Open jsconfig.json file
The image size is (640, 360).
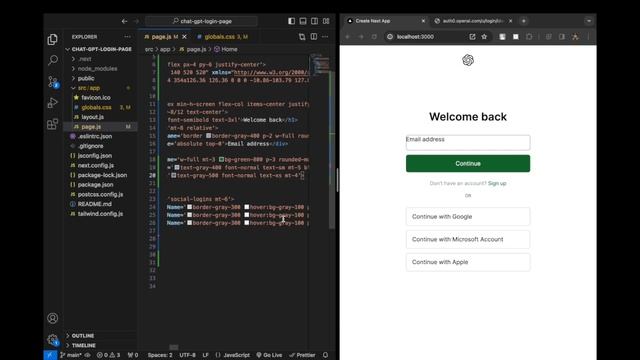click(95, 156)
